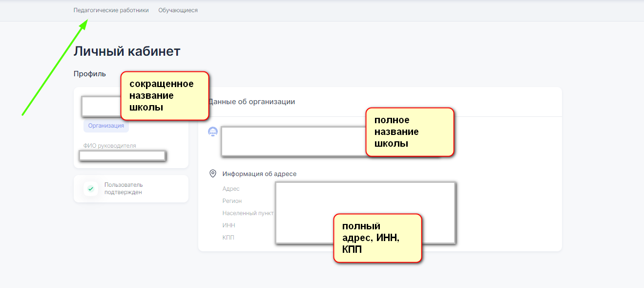This screenshot has height=288, width=644.
Task: Open the Педагогические работники menu item
Action: tap(111, 10)
